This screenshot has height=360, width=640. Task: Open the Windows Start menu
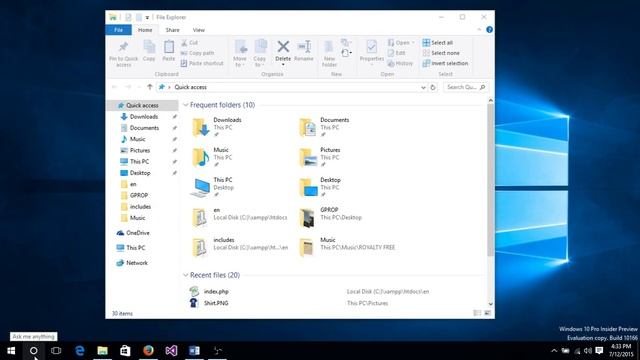pos(11,351)
